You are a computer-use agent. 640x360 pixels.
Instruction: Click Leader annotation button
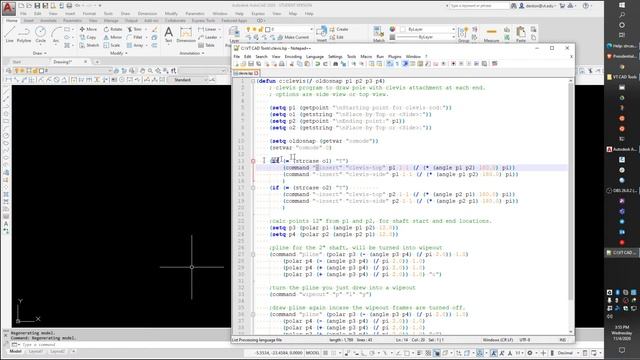[208, 37]
